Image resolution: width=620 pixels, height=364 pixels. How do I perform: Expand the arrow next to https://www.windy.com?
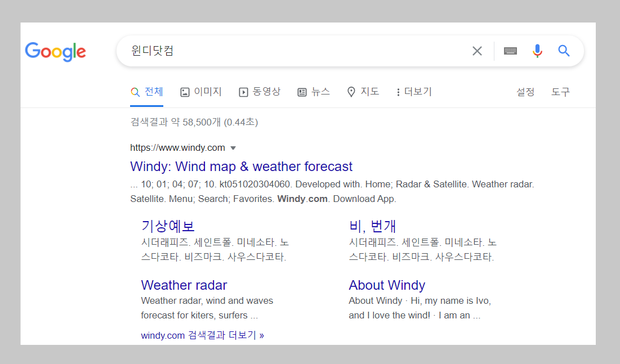tap(233, 148)
